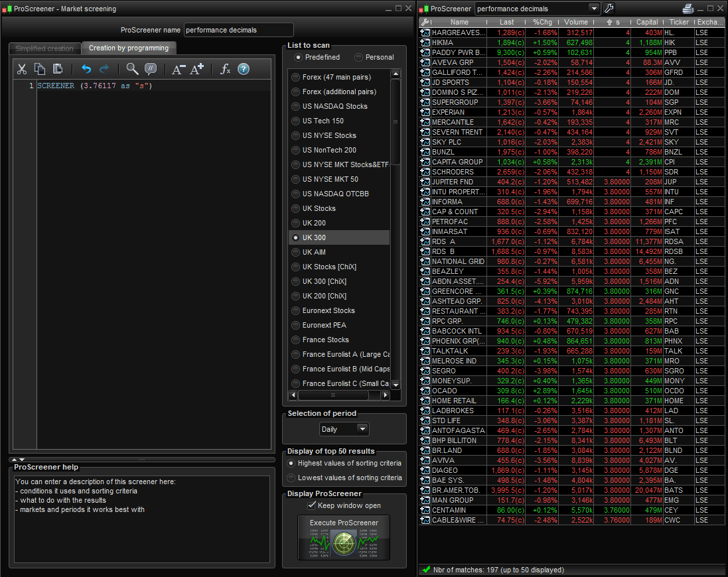Click the Paste clipboard icon

tap(58, 69)
